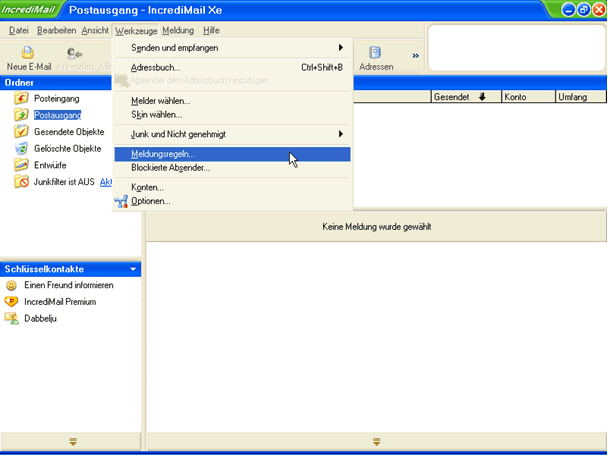Viewport: 608px width, 456px height.
Task: Click the smiley icon for Einen Freund informieren
Action: [11, 285]
